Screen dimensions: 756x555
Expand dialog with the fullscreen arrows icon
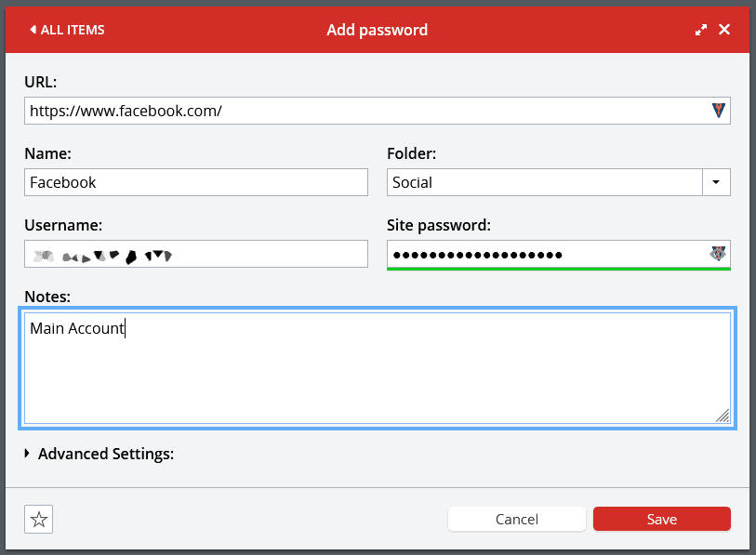[701, 30]
